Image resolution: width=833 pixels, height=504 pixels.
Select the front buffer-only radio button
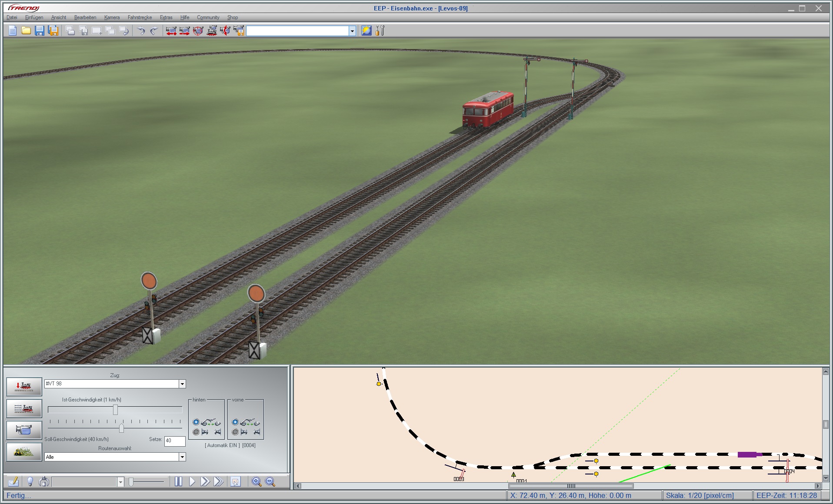pyautogui.click(x=235, y=432)
